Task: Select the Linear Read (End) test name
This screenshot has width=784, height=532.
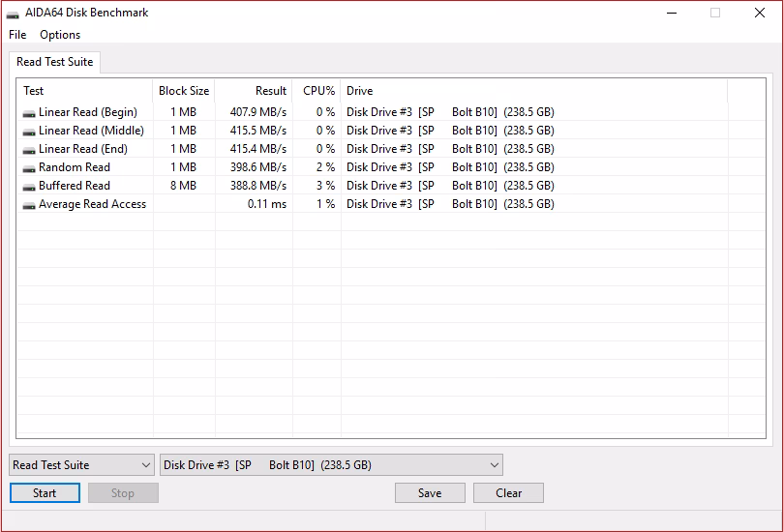Action: tap(83, 149)
